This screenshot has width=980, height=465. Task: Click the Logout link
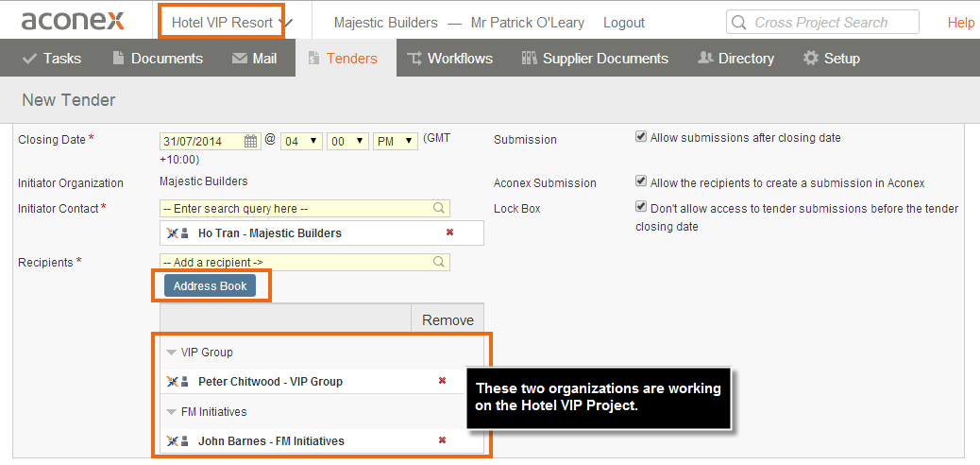coord(624,24)
